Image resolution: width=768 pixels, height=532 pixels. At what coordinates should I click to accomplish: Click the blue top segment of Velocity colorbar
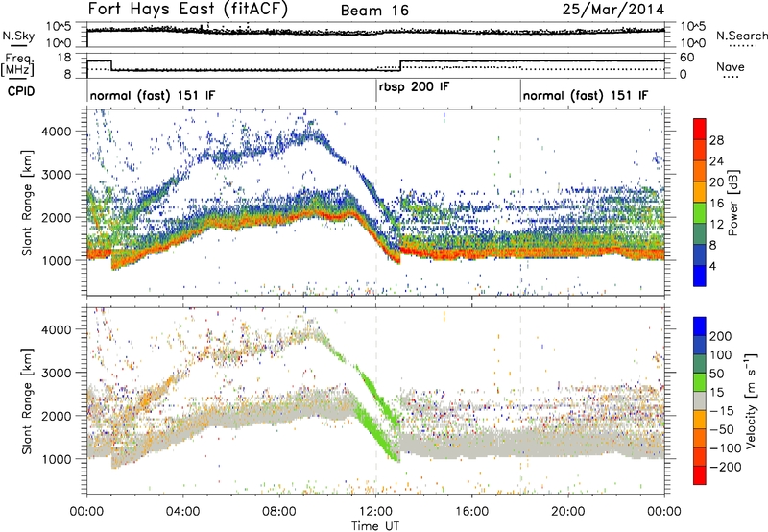pos(700,326)
